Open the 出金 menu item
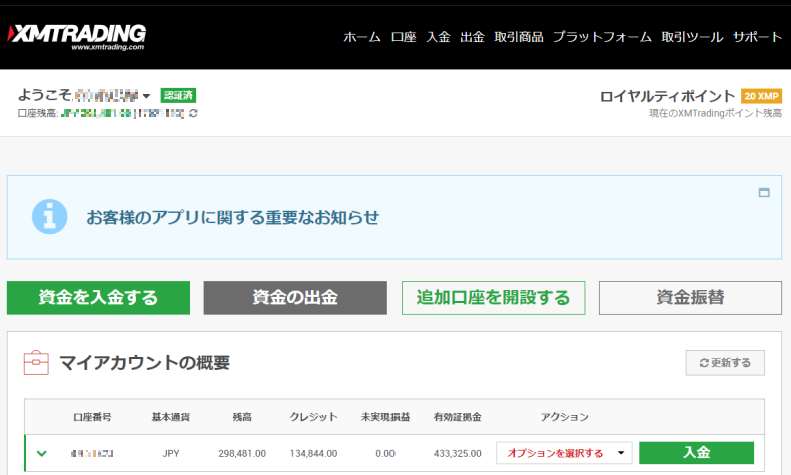Viewport: 791px width, 475px height. click(x=472, y=37)
